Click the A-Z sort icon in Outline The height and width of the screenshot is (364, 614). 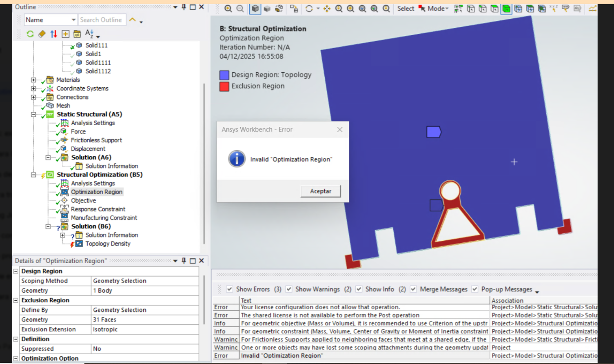[89, 34]
